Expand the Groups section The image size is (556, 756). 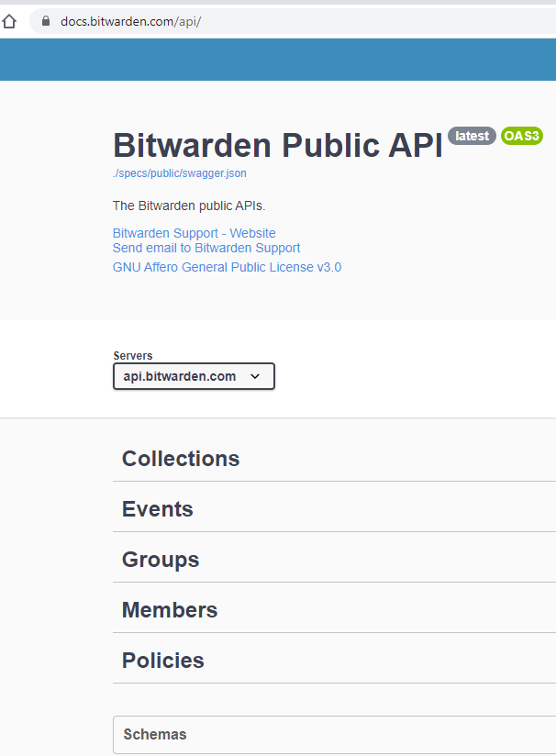[334, 560]
